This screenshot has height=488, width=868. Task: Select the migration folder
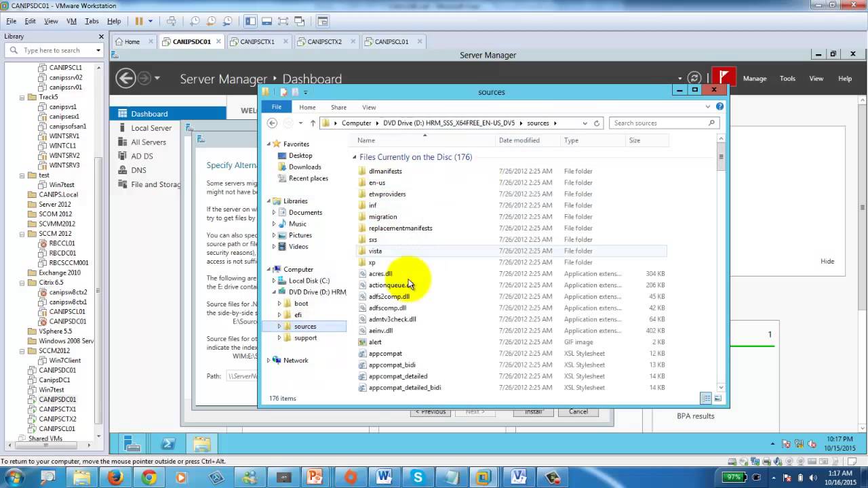(382, 217)
